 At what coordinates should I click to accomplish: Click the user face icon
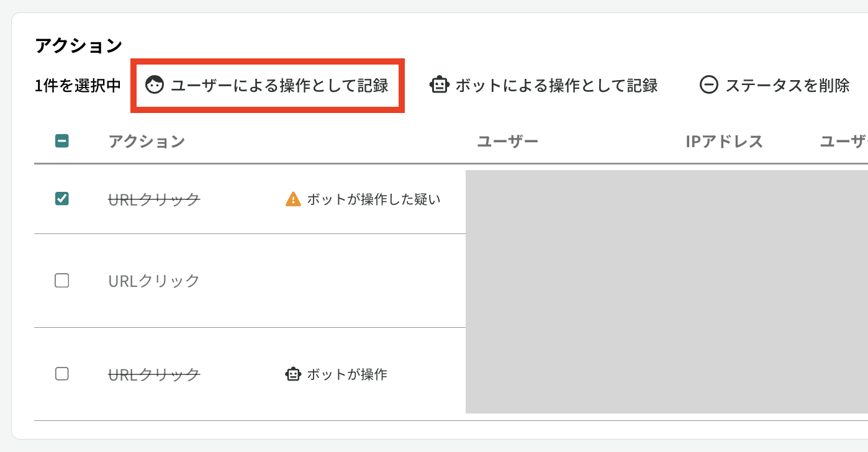(155, 85)
